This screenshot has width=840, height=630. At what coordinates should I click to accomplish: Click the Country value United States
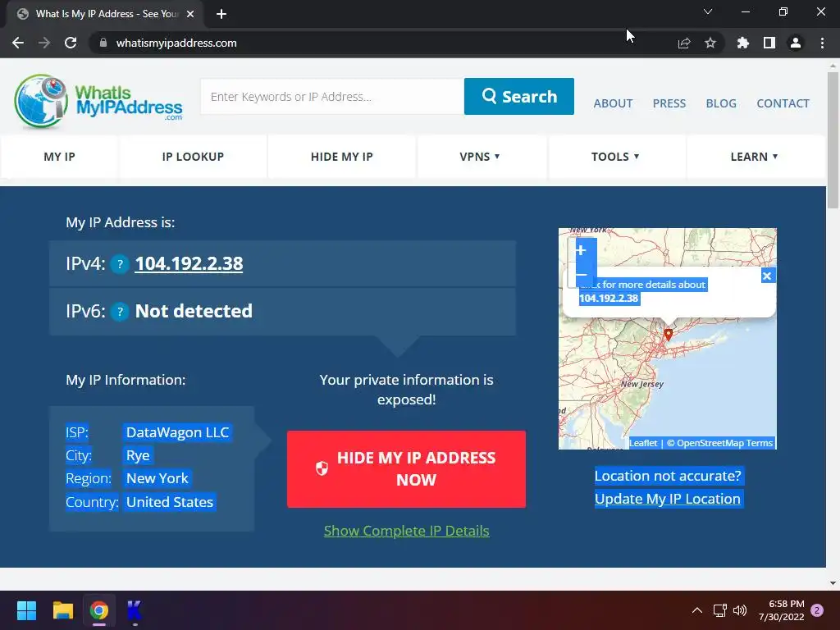click(169, 502)
